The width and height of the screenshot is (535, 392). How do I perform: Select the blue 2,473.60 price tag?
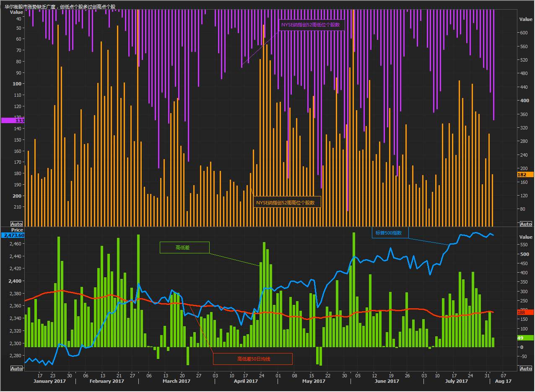point(13,235)
